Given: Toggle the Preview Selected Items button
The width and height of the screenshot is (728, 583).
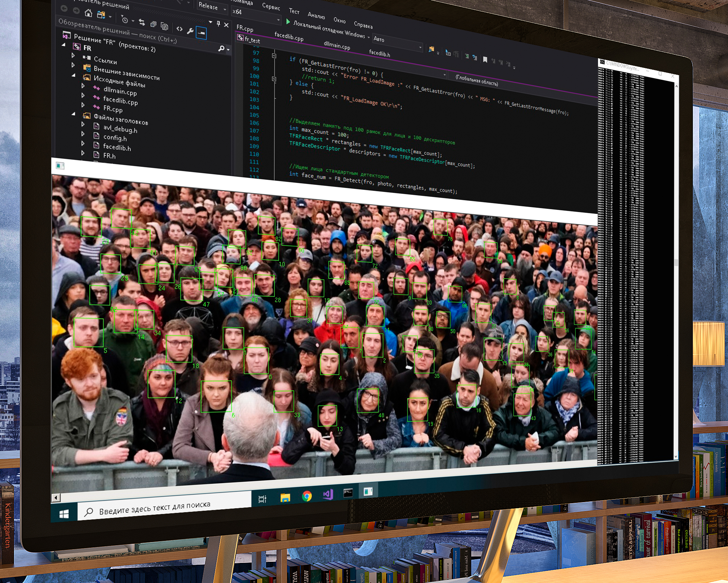Looking at the screenshot, I should [x=202, y=33].
